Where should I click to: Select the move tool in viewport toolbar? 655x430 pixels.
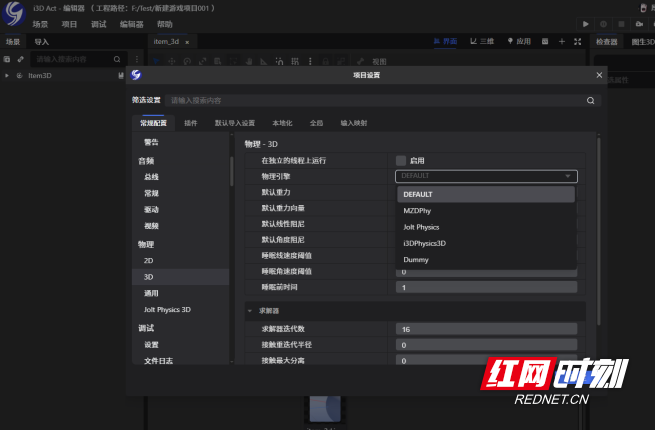point(171,61)
